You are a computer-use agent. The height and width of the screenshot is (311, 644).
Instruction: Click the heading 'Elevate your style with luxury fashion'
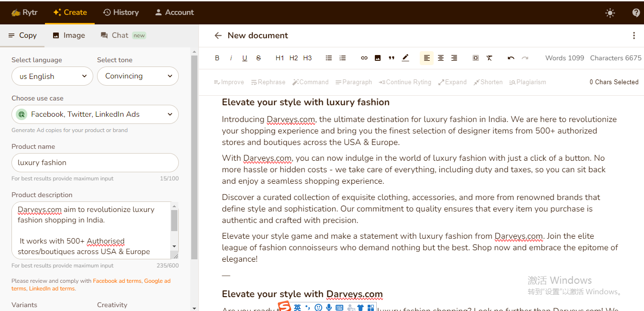pyautogui.click(x=306, y=102)
